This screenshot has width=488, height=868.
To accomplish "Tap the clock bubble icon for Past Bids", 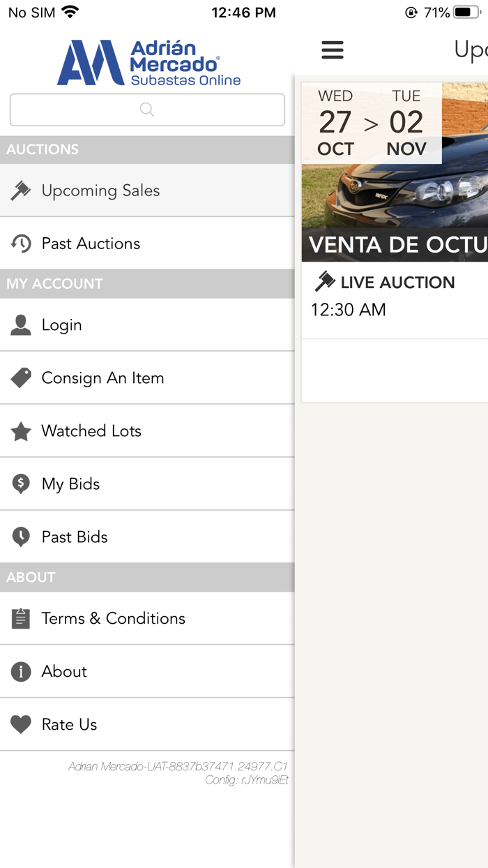I will [21, 537].
